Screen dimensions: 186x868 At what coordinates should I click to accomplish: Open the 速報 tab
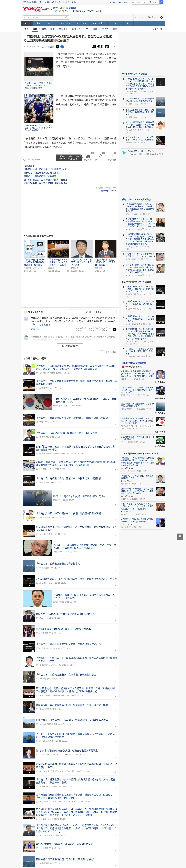[38, 24]
